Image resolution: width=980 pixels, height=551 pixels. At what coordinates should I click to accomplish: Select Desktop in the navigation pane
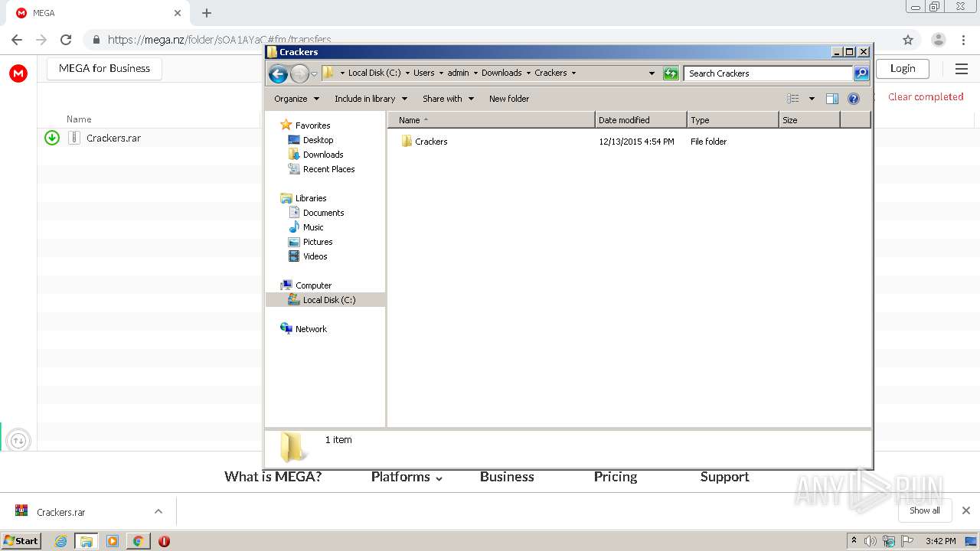pyautogui.click(x=318, y=140)
